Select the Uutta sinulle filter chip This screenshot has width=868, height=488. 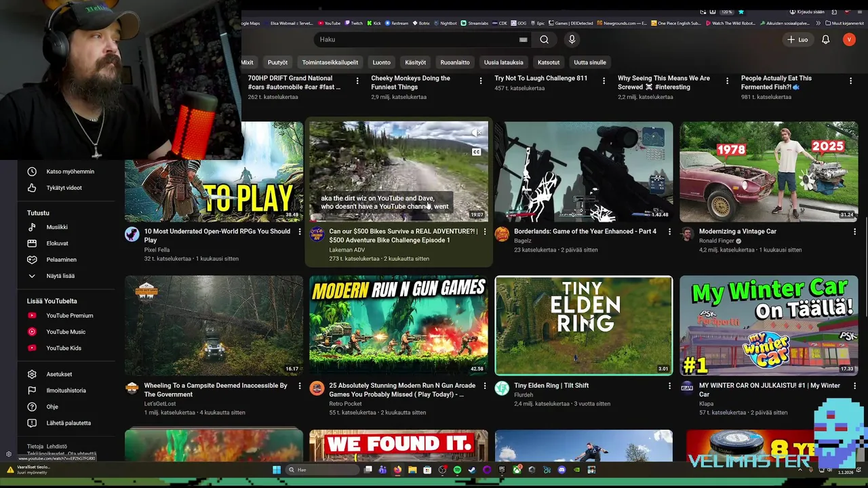[x=590, y=62]
